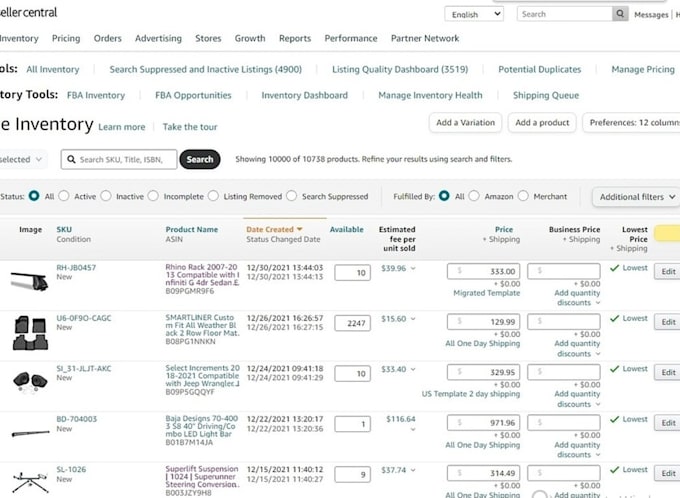
Task: Sort by Date Created arrow icon
Action: [x=299, y=229]
